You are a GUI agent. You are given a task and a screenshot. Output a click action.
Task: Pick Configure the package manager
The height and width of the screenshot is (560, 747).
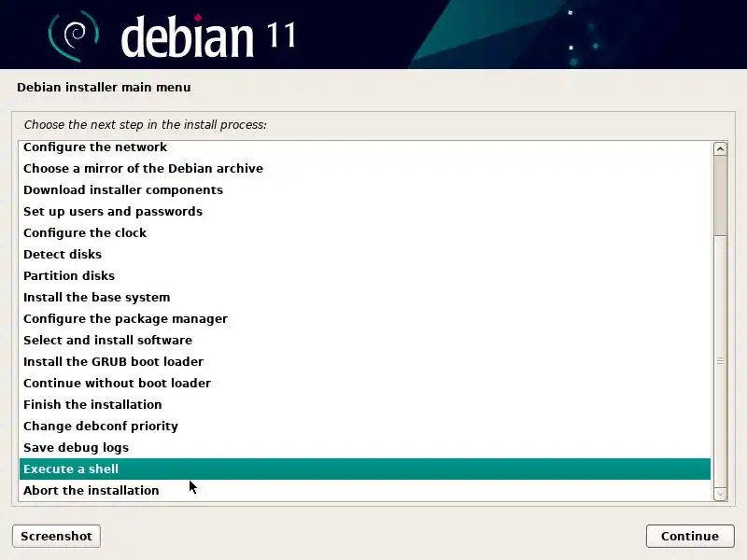tap(364, 318)
